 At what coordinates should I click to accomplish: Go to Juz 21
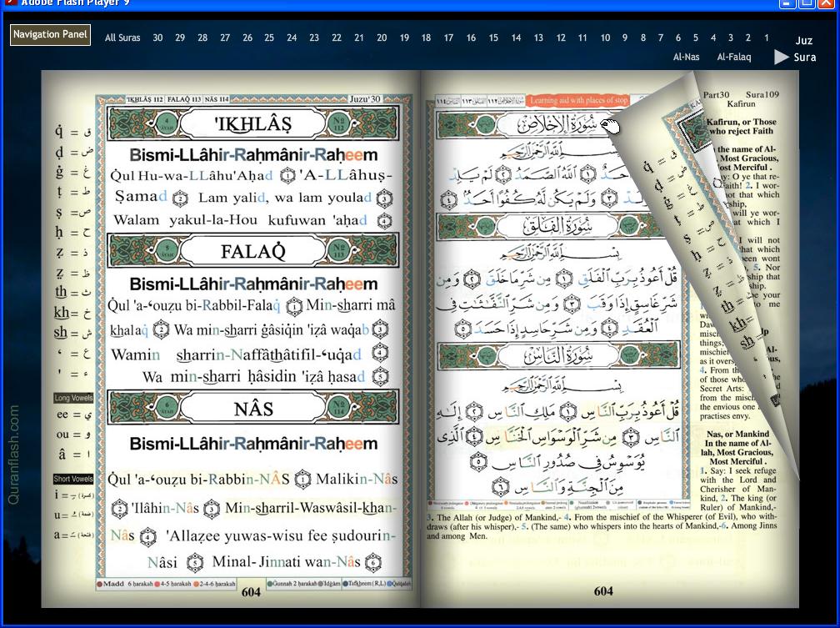(x=359, y=38)
